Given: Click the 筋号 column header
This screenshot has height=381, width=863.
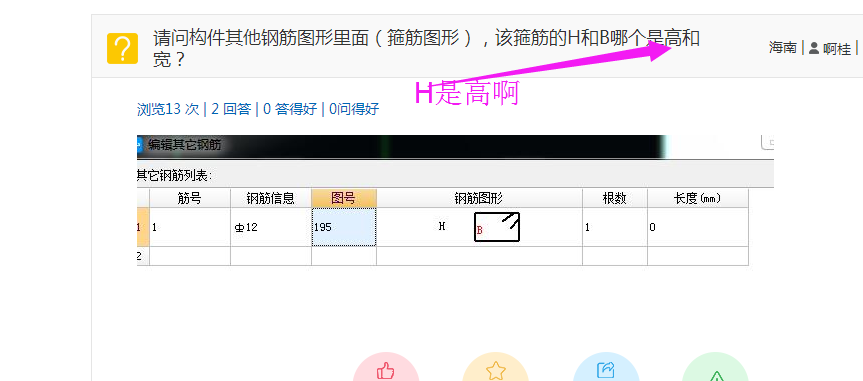Looking at the screenshot, I should 190,198.
